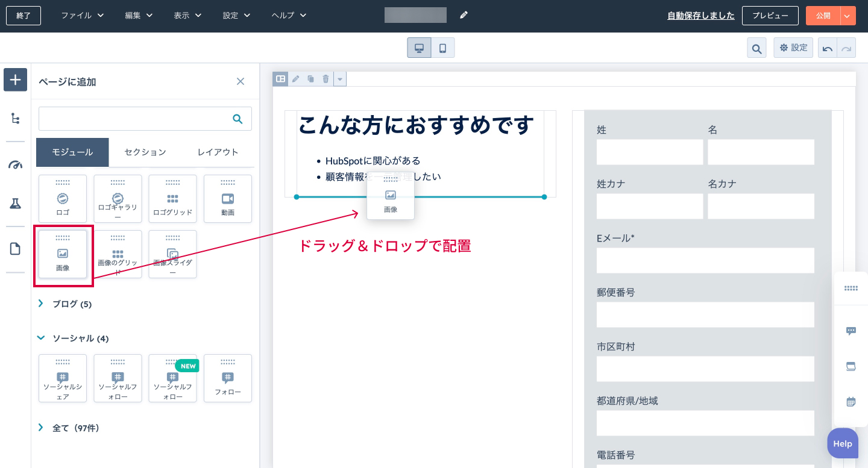Viewport: 868px width, 468px height.
Task: Click the trash icon on canvas module toolbar
Action: pyautogui.click(x=325, y=79)
